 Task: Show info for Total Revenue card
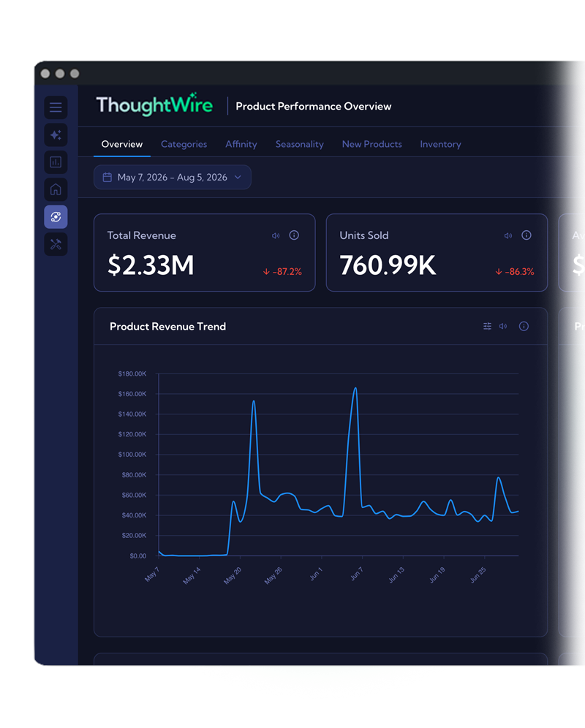pyautogui.click(x=294, y=235)
